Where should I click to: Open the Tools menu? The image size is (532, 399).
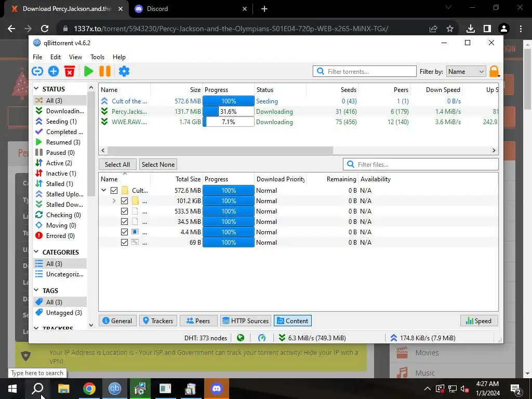97,57
